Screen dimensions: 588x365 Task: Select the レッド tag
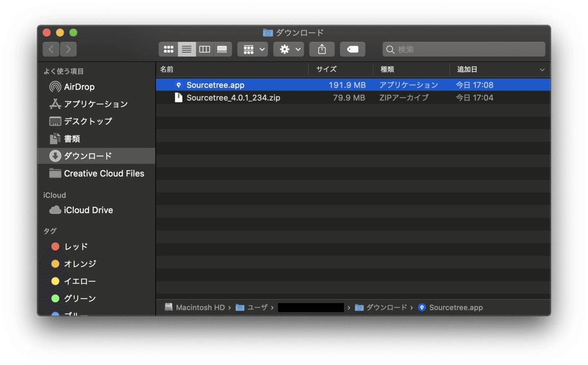pos(96,246)
